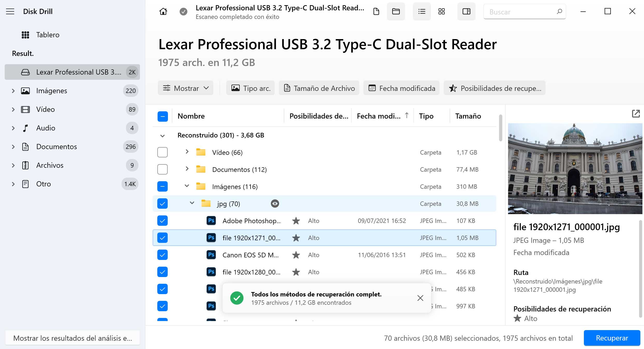Expand Imágenes category chevron in sidebar
The height and width of the screenshot is (349, 644).
[13, 91]
